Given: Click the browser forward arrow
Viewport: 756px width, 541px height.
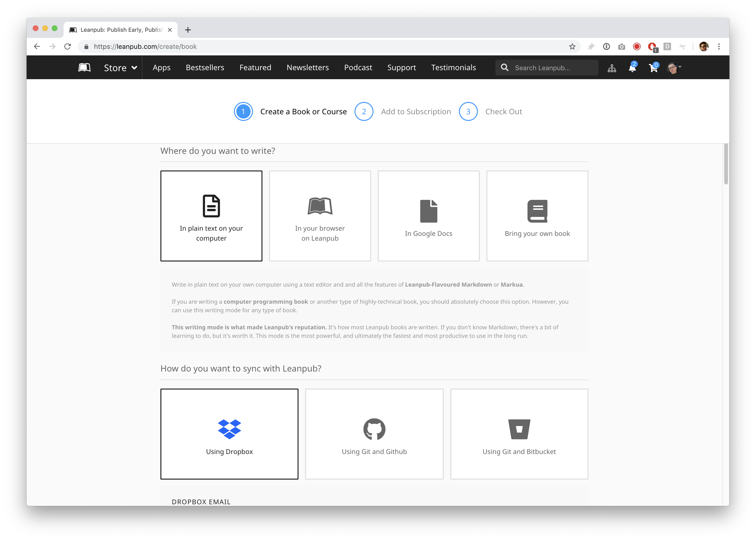Looking at the screenshot, I should point(52,46).
